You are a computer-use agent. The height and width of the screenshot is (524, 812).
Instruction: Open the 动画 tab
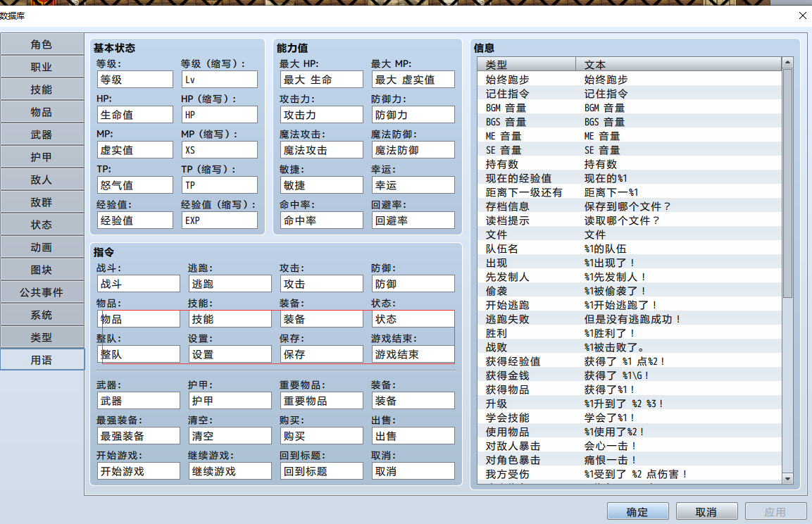click(42, 247)
